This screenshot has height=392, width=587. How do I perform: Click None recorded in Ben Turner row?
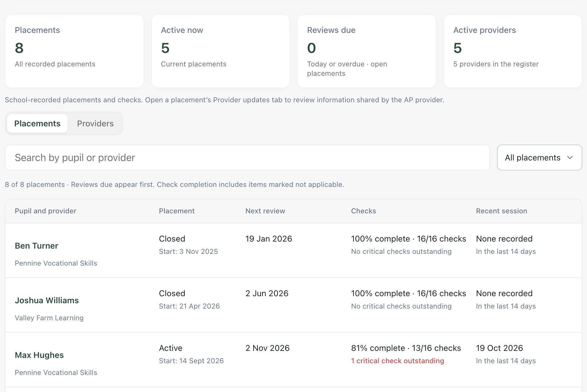(x=504, y=239)
